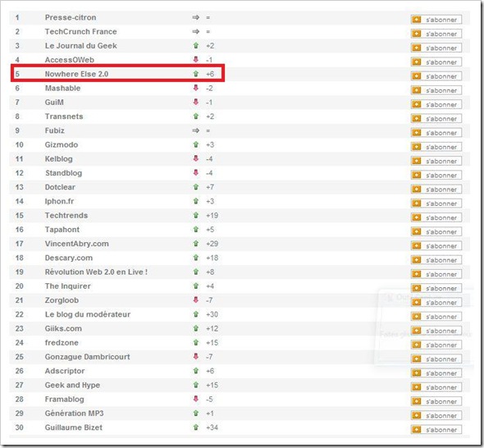Screen dimensions: 484x448
Task: Select Le blog du modérateur entry
Action: coord(88,314)
